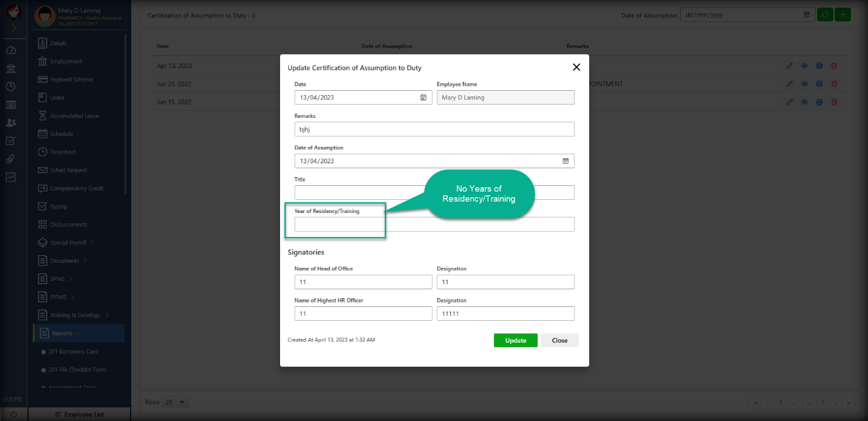The width and height of the screenshot is (868, 421).
Task: Click the eye icon for Jun 20, 2022
Action: 804,84
